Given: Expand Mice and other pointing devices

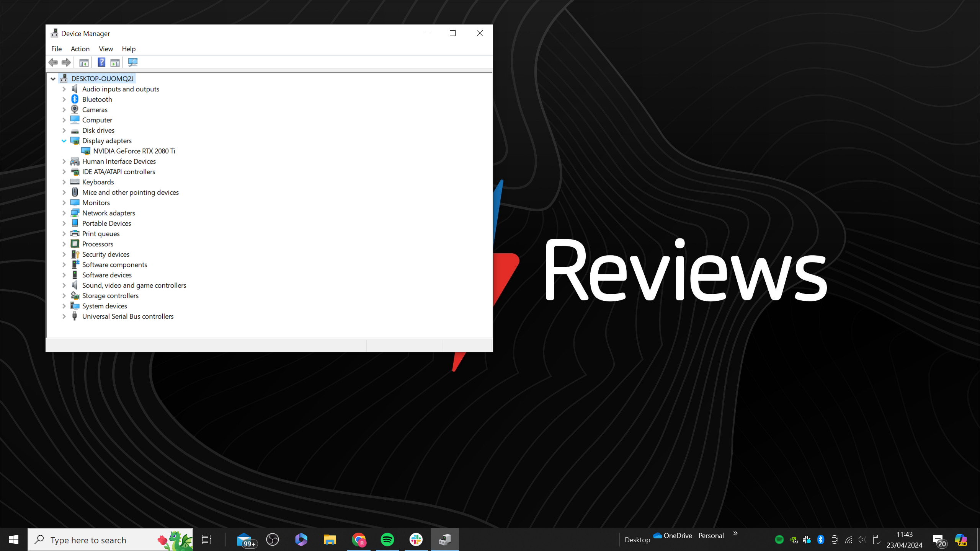Looking at the screenshot, I should [x=64, y=192].
